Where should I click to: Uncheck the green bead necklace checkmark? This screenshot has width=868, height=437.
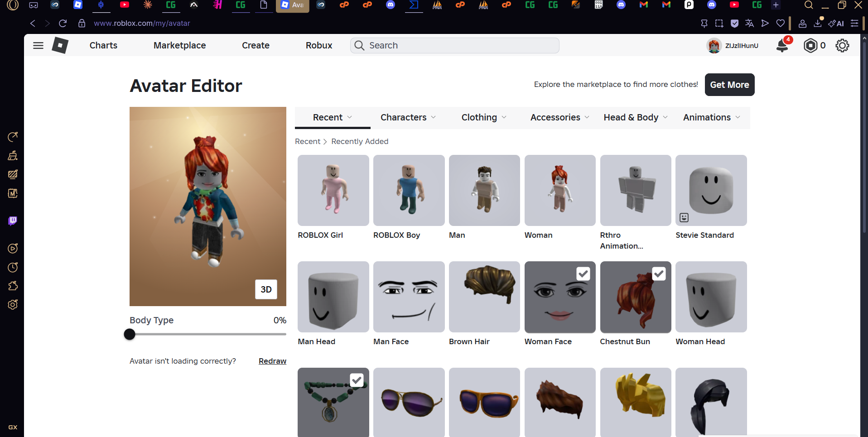(357, 380)
